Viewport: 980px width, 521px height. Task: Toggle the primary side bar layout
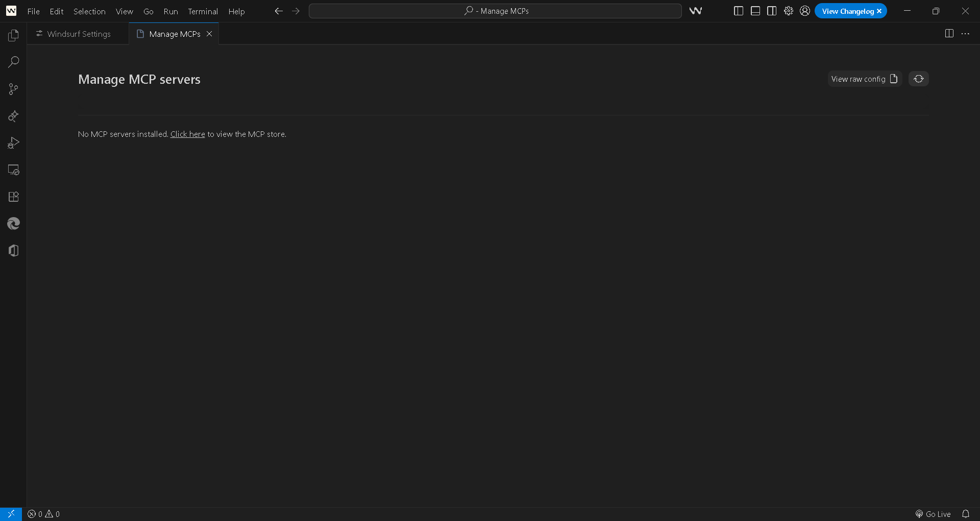pos(738,11)
